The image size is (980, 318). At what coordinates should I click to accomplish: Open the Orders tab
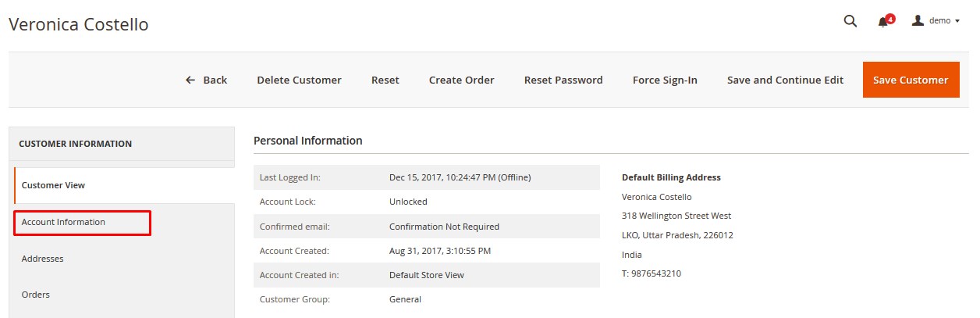[36, 295]
